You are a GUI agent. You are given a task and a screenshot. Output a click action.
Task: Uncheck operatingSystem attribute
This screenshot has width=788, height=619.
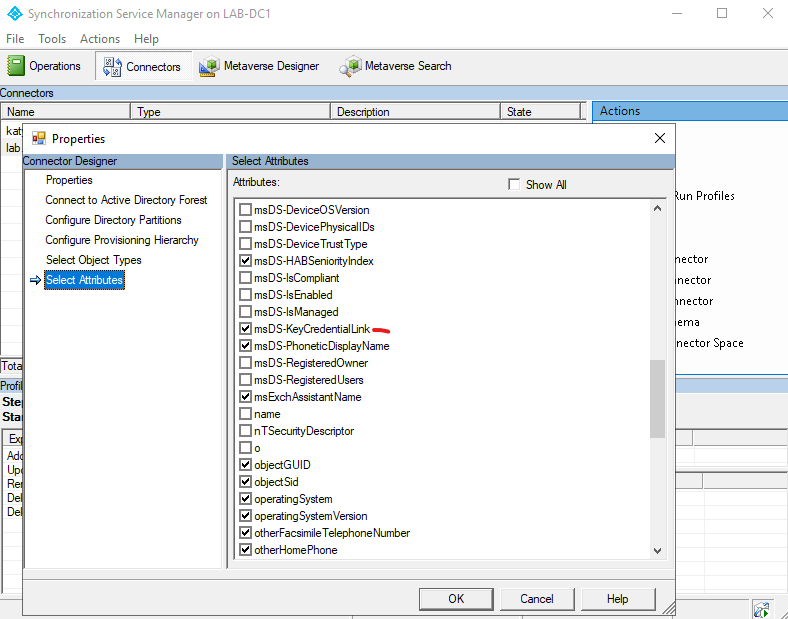[x=245, y=499]
